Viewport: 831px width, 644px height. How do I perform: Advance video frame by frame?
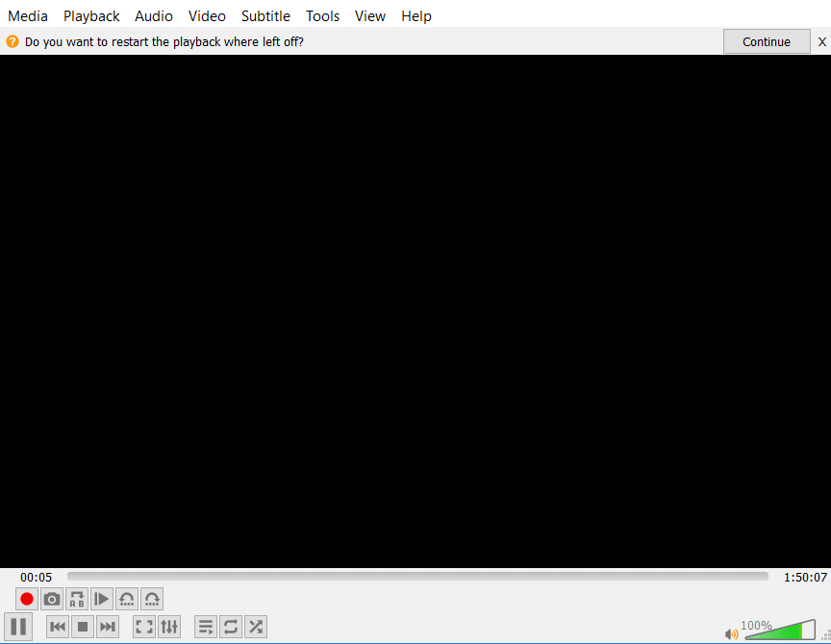tap(102, 599)
